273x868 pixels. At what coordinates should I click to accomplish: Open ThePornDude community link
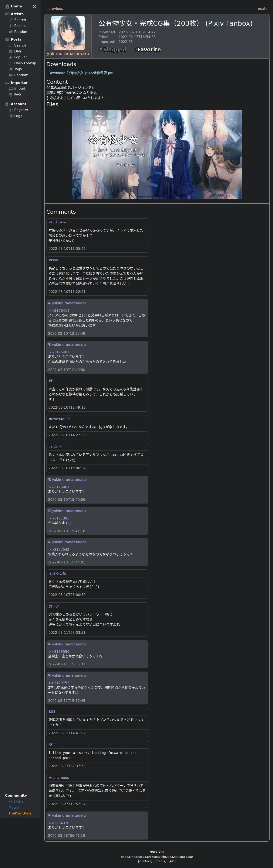click(20, 813)
